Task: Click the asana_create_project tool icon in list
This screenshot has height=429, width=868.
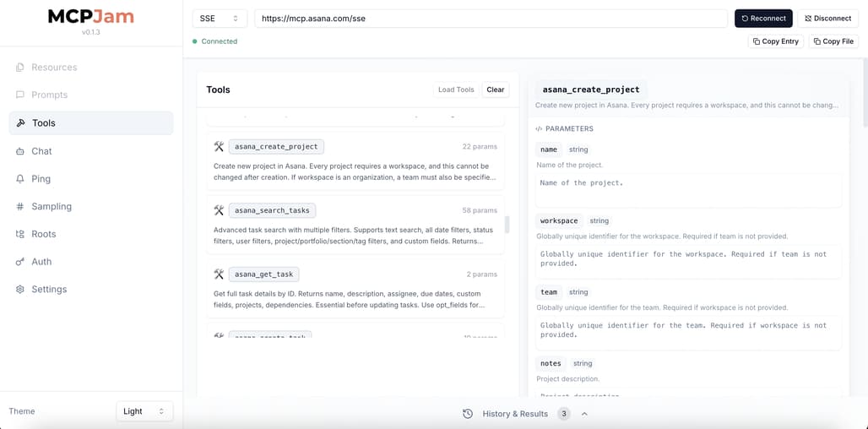Action: pos(219,147)
